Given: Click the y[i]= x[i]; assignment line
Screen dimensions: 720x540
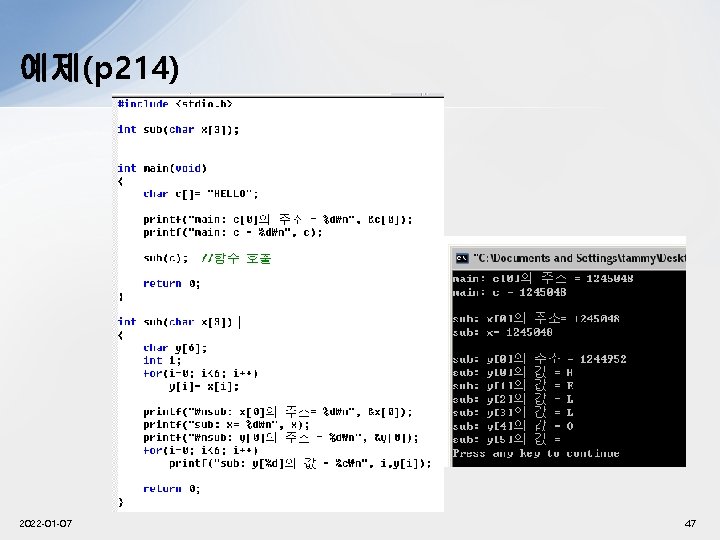Looking at the screenshot, I should [204, 387].
